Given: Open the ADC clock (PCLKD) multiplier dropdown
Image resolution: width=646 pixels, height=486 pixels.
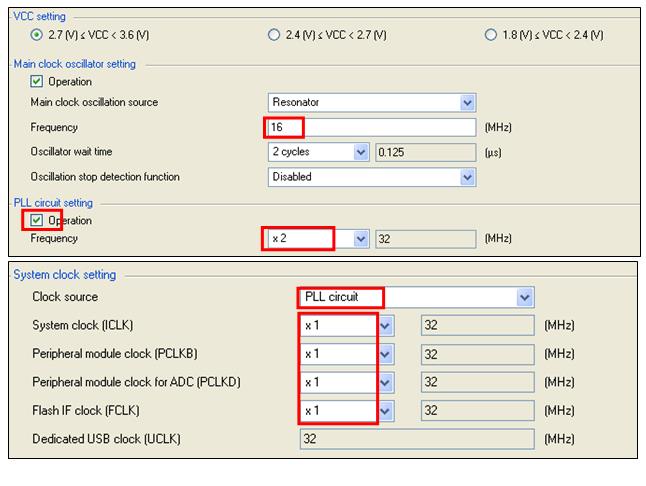Looking at the screenshot, I should coord(386,382).
